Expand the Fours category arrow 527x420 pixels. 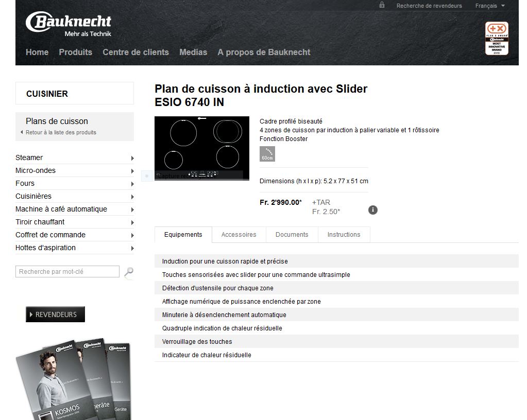132,184
